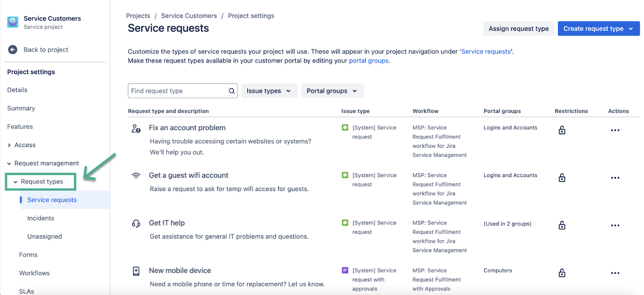Click the Service Customers project avatar
The image size is (644, 295).
point(13,22)
